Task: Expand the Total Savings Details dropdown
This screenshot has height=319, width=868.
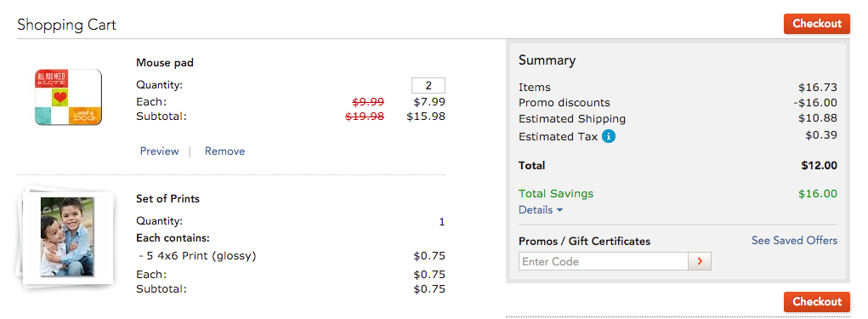Action: (541, 210)
